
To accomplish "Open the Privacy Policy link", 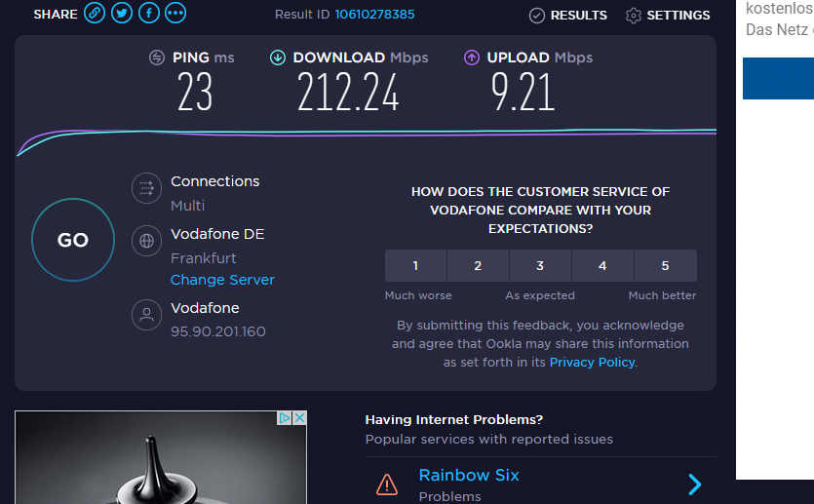I will 593,363.
